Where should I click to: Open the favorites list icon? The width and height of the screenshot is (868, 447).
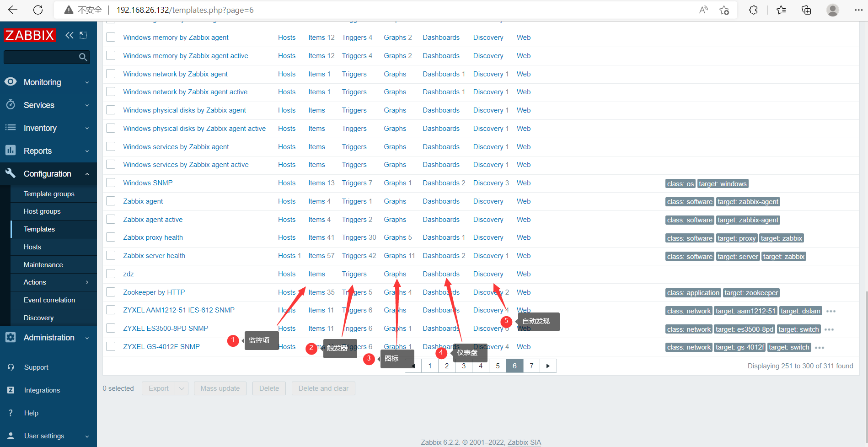pos(781,10)
